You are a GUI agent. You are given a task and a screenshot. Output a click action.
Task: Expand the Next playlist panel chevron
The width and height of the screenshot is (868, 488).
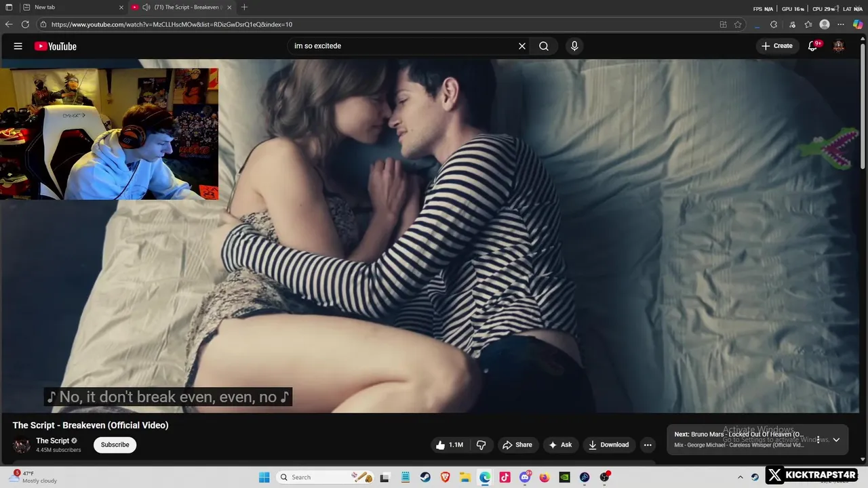[x=836, y=439]
